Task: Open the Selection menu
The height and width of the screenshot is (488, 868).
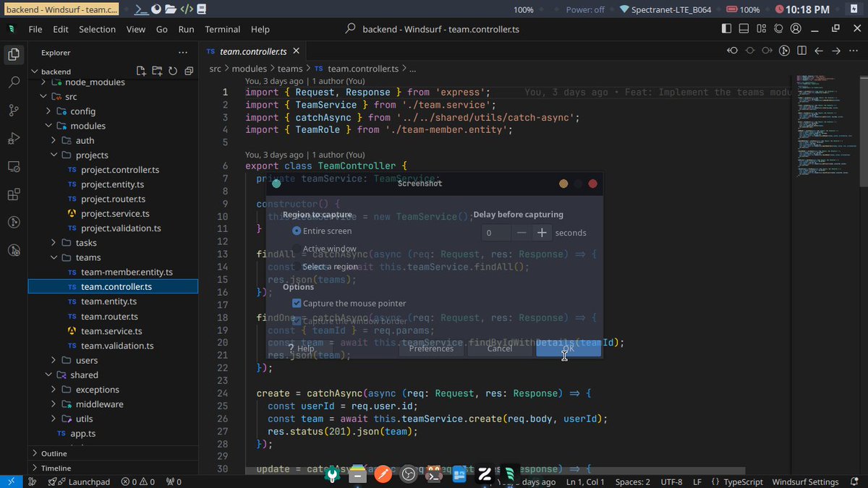Action: [x=97, y=29]
